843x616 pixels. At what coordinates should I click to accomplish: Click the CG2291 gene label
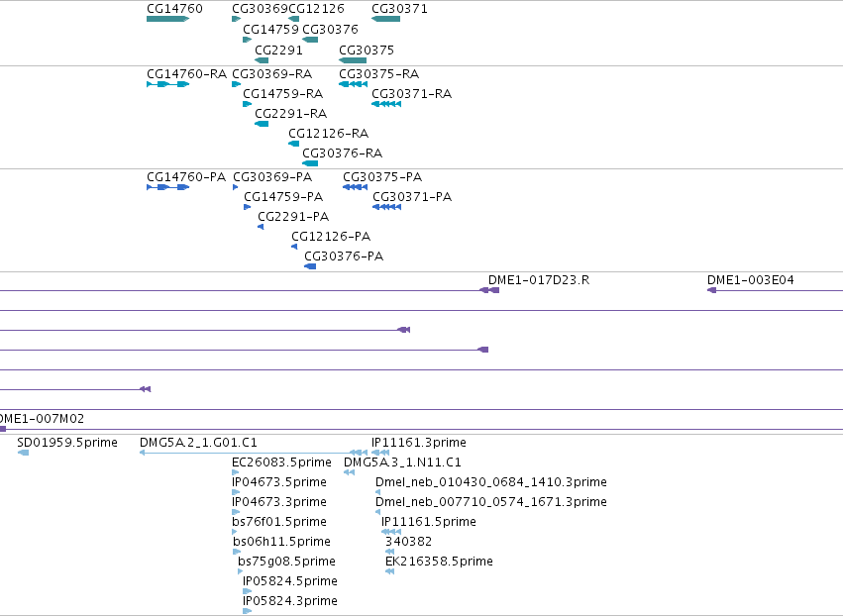278,50
